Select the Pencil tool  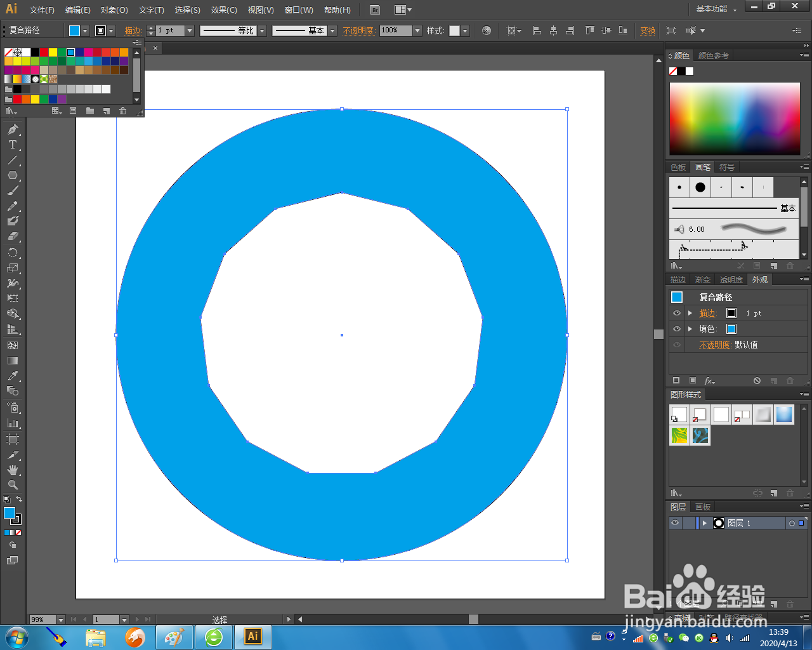[x=13, y=206]
